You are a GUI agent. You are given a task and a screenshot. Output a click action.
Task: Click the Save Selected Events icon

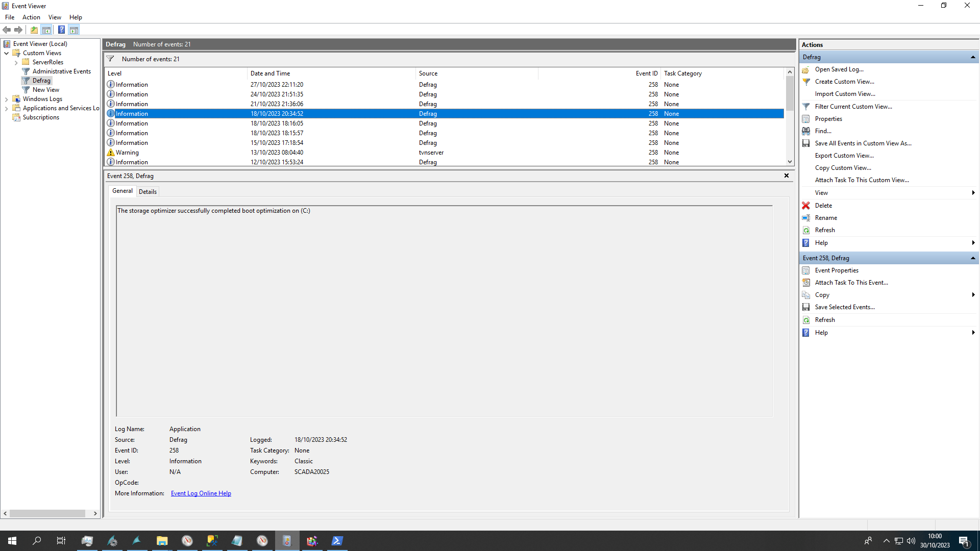pyautogui.click(x=806, y=307)
